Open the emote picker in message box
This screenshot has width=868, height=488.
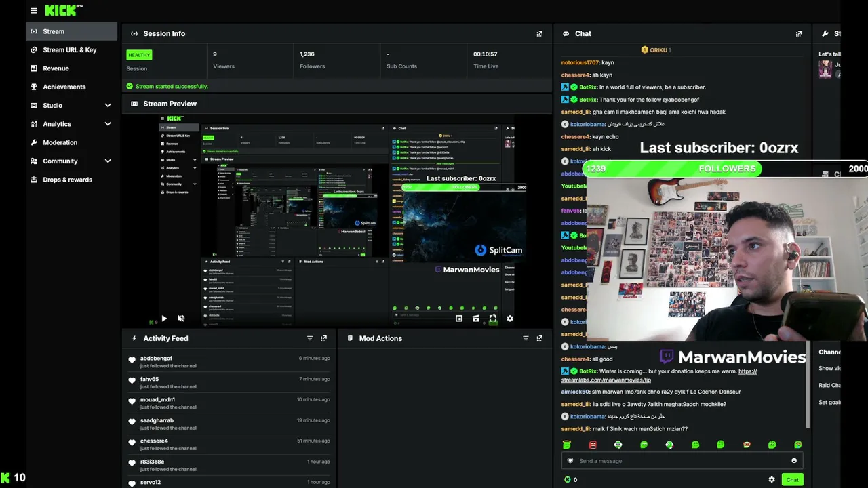tap(794, 461)
